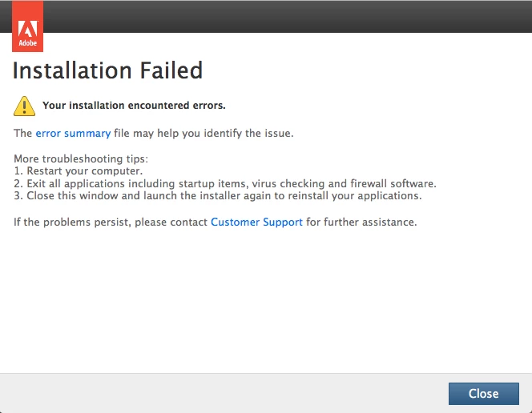Open the error summary link
Image resolution: width=532 pixels, height=413 pixels.
[x=73, y=134]
